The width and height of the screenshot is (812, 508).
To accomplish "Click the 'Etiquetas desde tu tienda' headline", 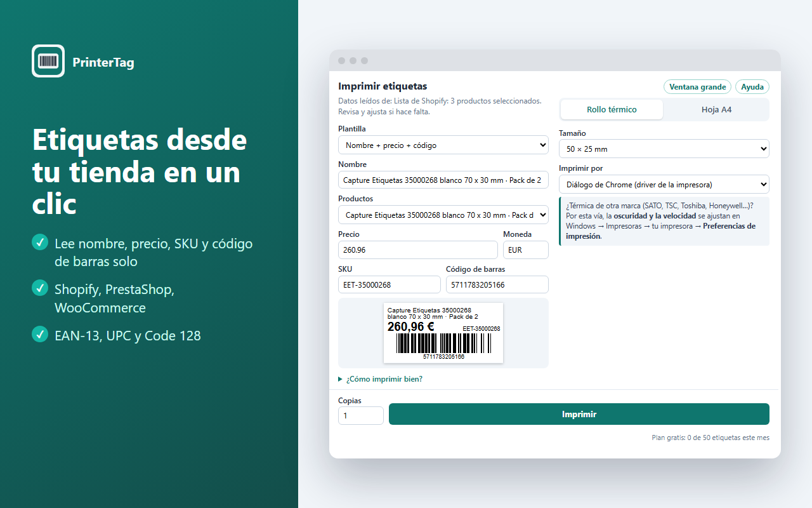I will (140, 171).
